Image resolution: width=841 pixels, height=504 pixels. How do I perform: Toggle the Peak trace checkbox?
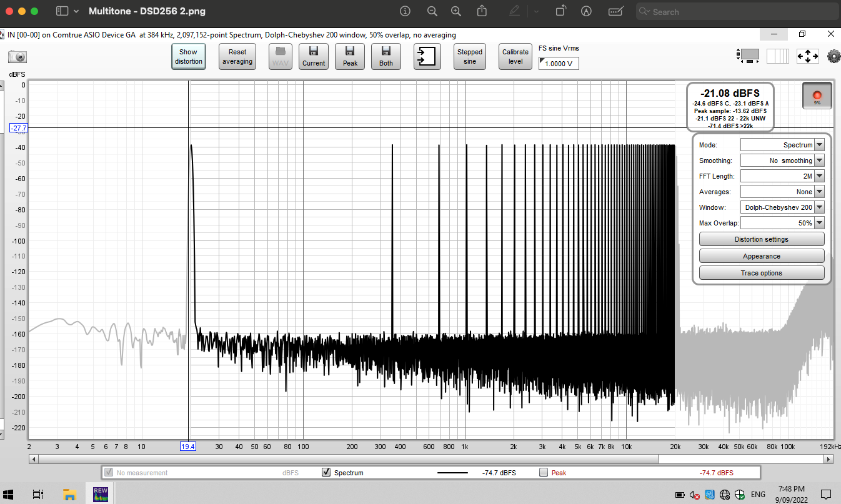click(543, 473)
